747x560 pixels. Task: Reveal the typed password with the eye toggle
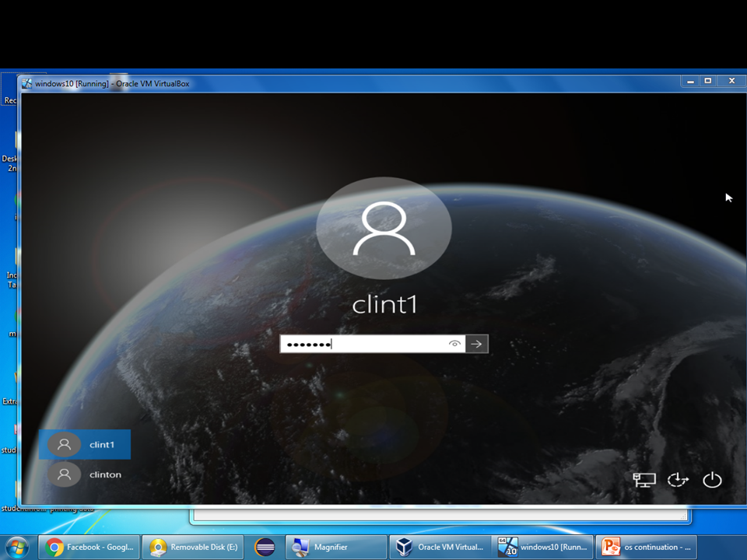[x=454, y=344]
